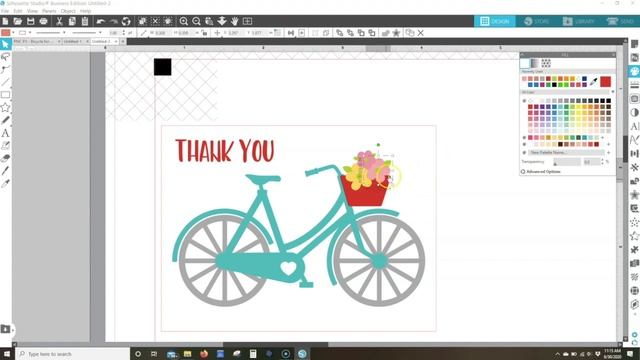Undo the last action
The image size is (640, 360).
tap(101, 21)
